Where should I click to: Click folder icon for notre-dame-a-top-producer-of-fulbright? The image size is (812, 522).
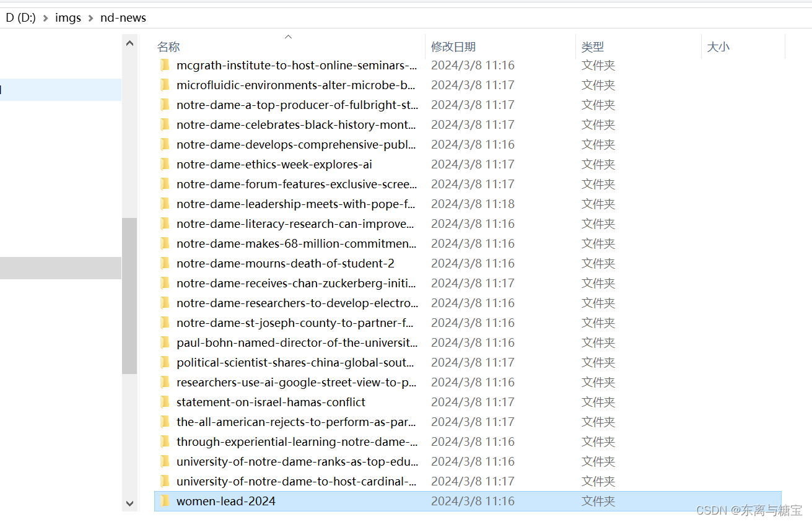[165, 105]
